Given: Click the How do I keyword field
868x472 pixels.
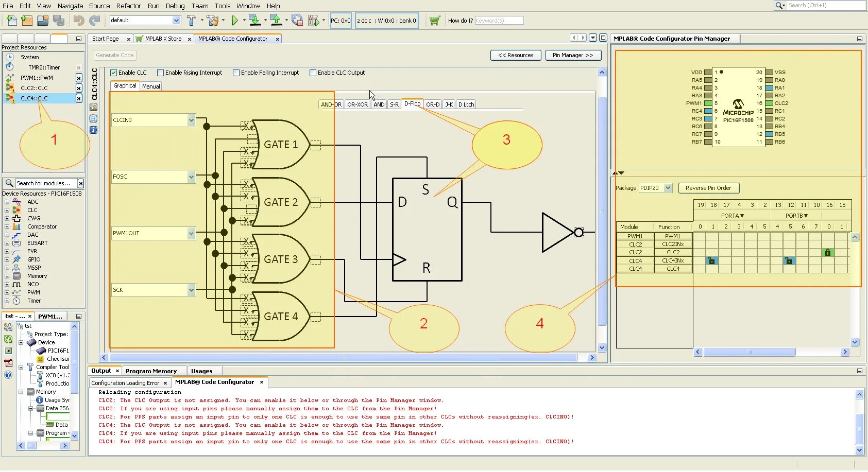Looking at the screenshot, I should 499,21.
